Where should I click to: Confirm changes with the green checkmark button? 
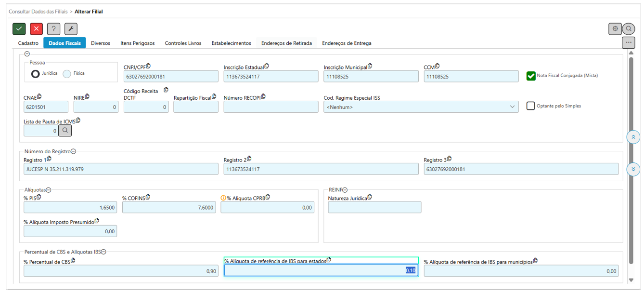[19, 29]
